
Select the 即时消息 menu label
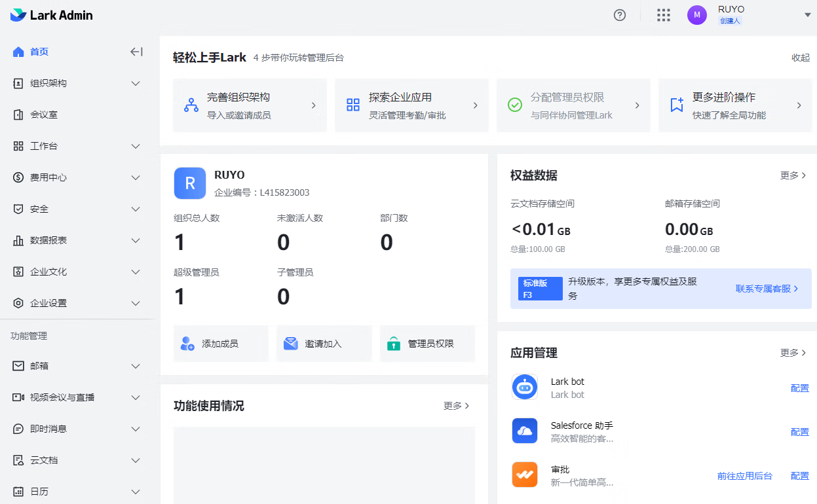tap(48, 429)
